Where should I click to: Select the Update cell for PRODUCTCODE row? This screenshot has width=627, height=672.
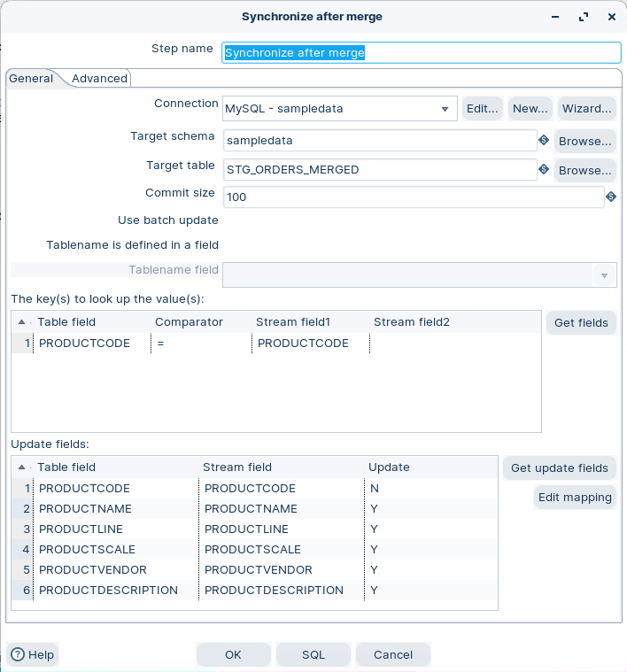(x=430, y=489)
